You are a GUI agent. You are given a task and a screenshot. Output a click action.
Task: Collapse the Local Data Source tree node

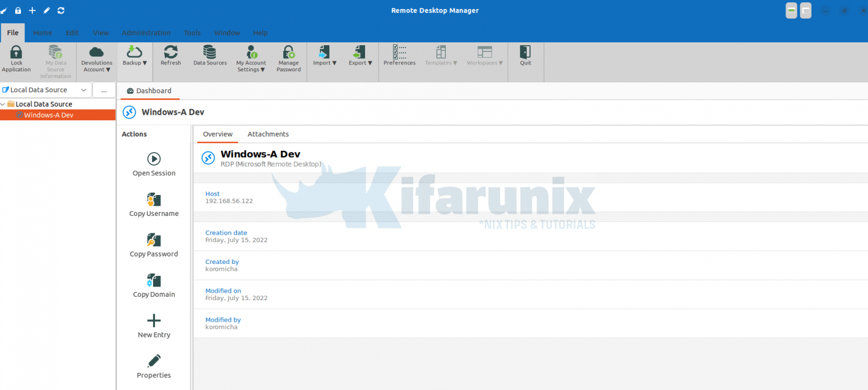(3, 103)
